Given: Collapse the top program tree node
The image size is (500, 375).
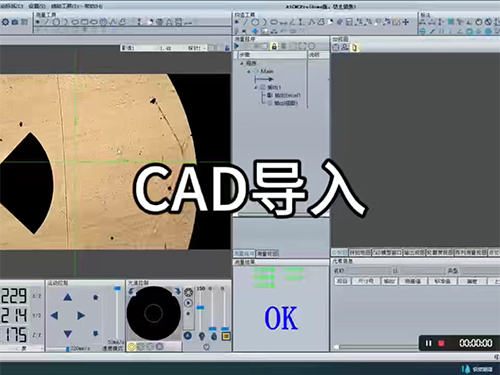Looking at the screenshot, I should coord(242,63).
